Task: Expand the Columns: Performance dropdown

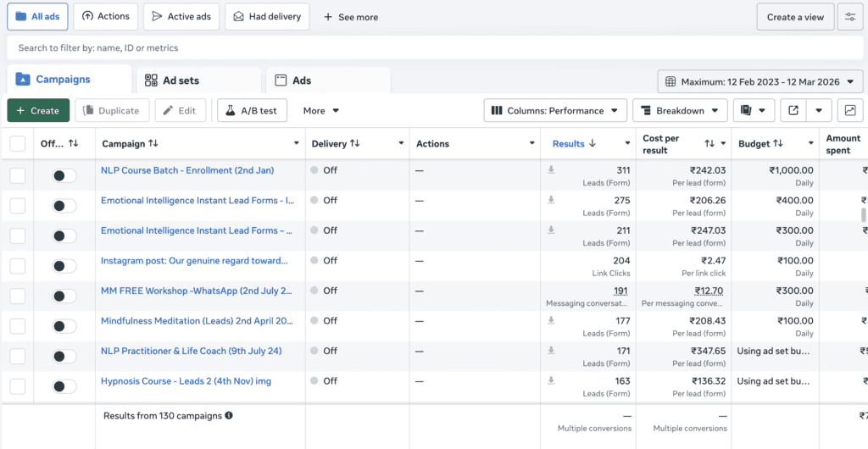Action: (x=555, y=110)
